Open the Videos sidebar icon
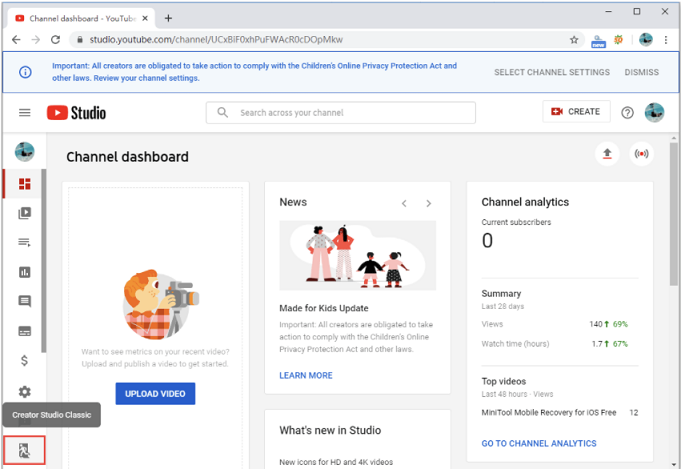This screenshot has height=469, width=681. coord(24,213)
